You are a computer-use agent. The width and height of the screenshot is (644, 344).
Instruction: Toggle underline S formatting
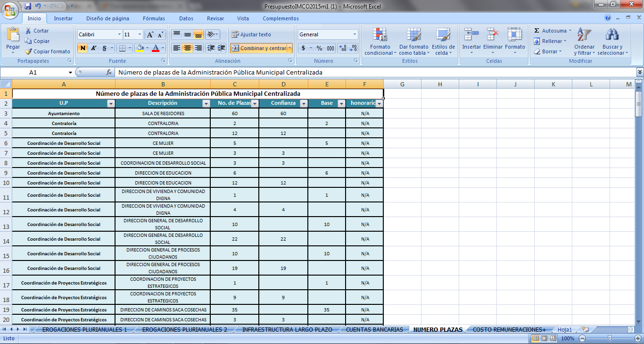pyautogui.click(x=104, y=48)
